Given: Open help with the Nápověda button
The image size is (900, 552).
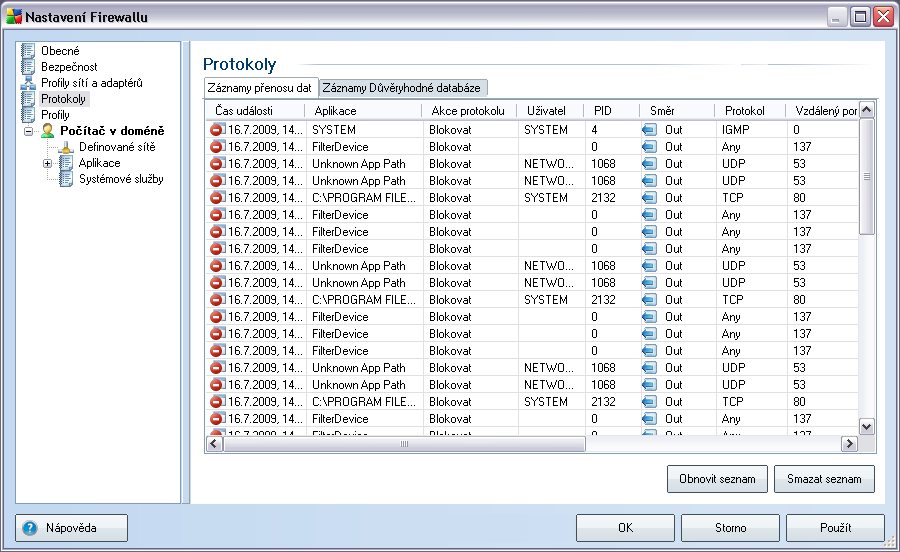Looking at the screenshot, I should [71, 528].
